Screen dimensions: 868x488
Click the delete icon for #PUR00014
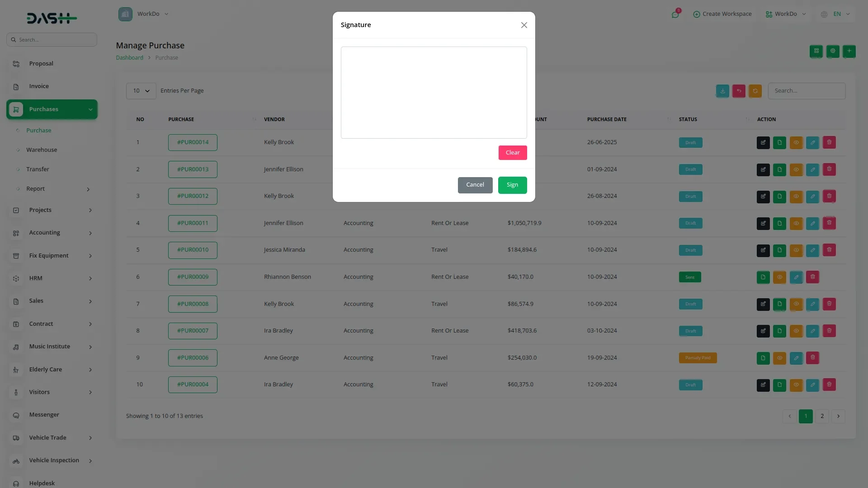(x=829, y=142)
